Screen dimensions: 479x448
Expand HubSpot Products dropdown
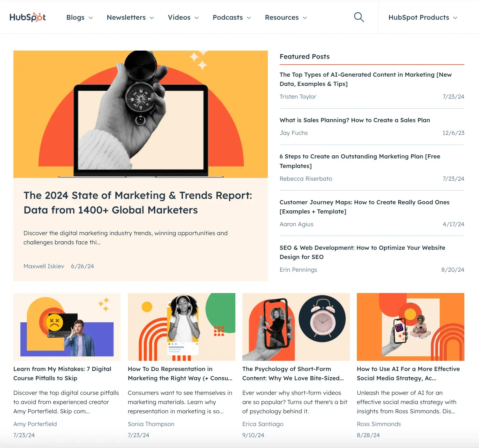423,17
